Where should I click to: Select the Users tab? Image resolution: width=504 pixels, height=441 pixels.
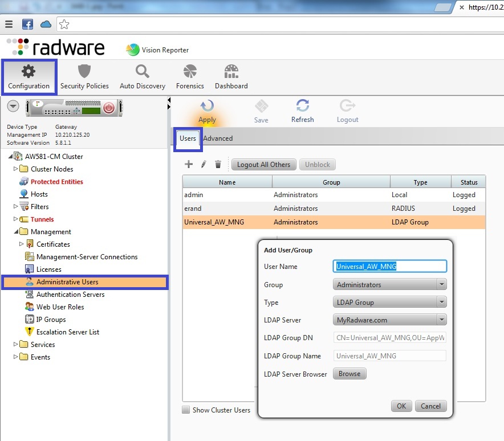coord(188,138)
